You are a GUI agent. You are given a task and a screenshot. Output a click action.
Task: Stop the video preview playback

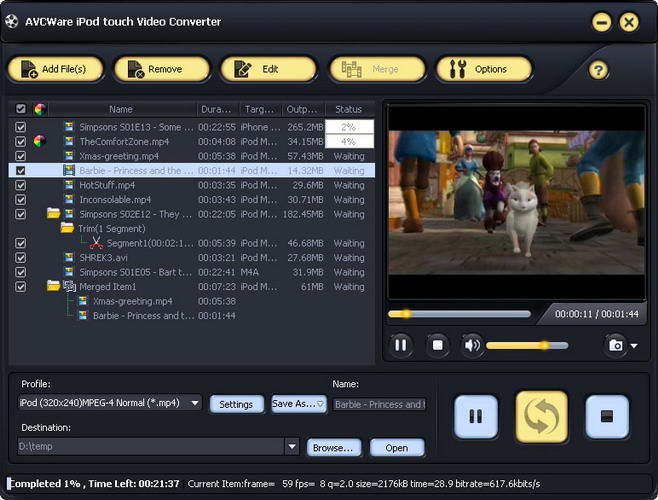(437, 345)
